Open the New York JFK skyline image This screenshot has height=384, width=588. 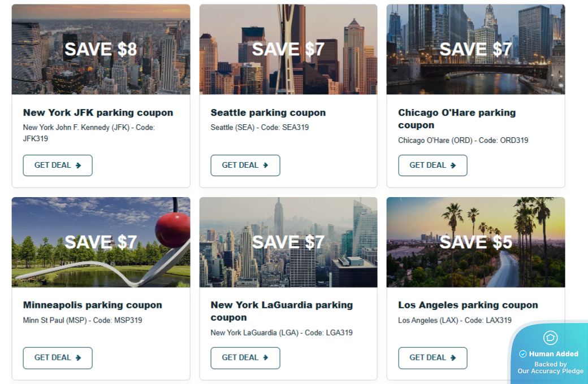(101, 50)
